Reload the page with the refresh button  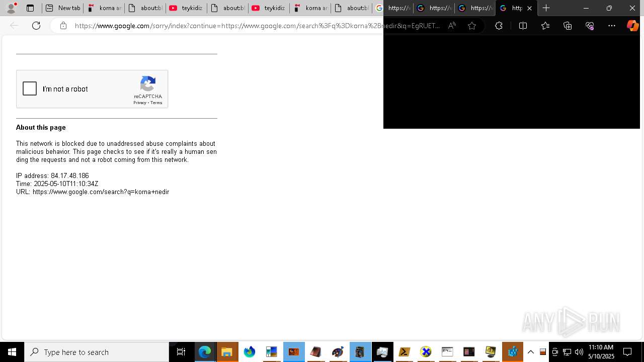(36, 26)
